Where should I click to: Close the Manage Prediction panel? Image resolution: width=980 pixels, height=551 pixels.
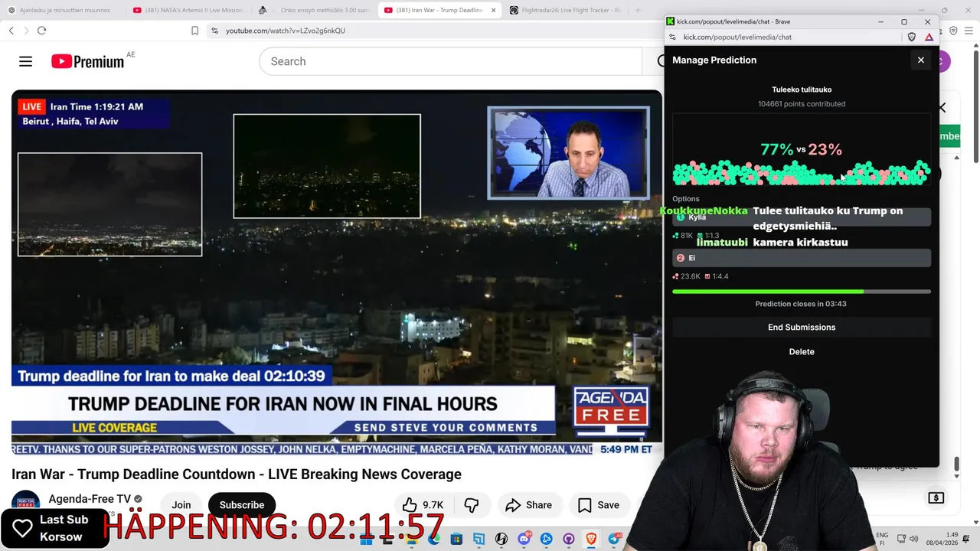point(921,60)
